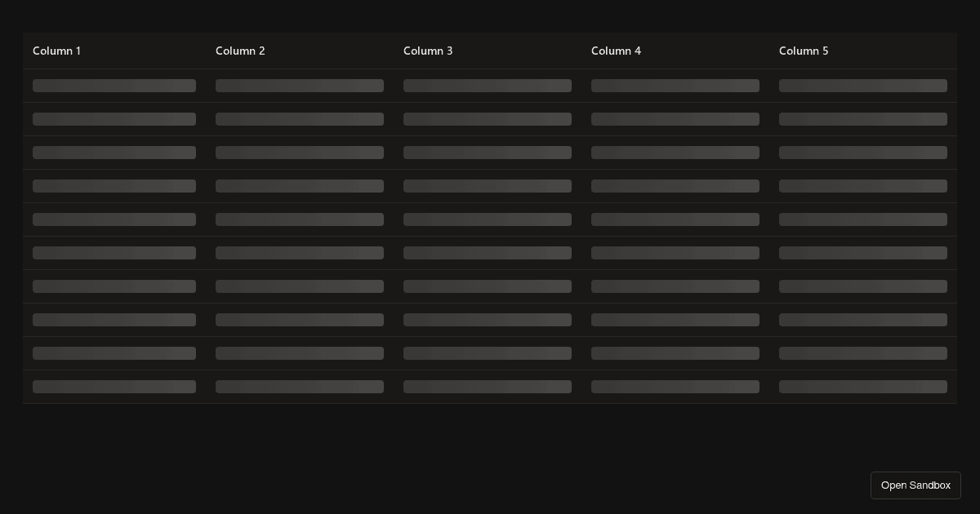The width and height of the screenshot is (980, 514).
Task: Click the Column 5 header
Action: pos(804,51)
